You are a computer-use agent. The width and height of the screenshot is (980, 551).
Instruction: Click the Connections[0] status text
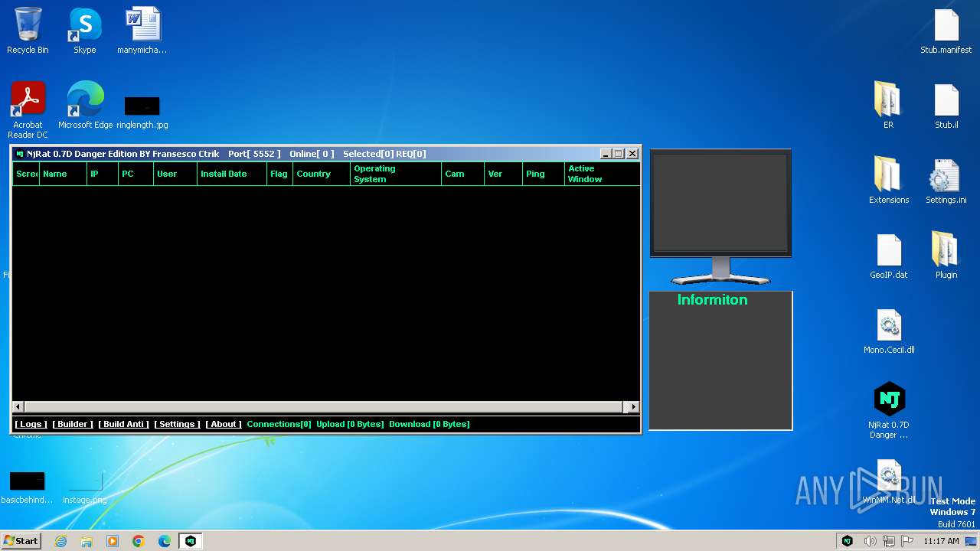(x=279, y=424)
